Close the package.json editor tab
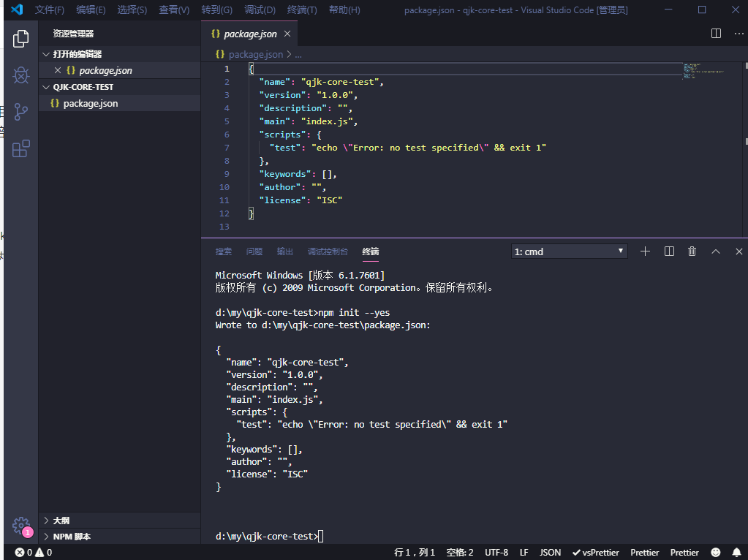This screenshot has height=560, width=748. pyautogui.click(x=287, y=34)
